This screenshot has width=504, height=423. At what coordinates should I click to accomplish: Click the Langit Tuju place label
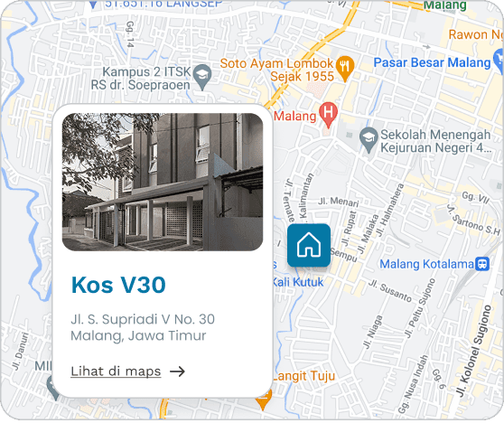tap(304, 376)
